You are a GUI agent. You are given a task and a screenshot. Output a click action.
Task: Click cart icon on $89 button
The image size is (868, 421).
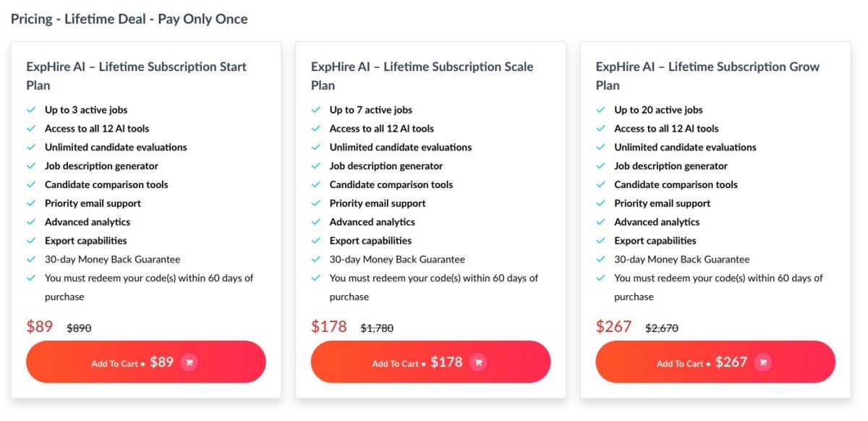189,362
